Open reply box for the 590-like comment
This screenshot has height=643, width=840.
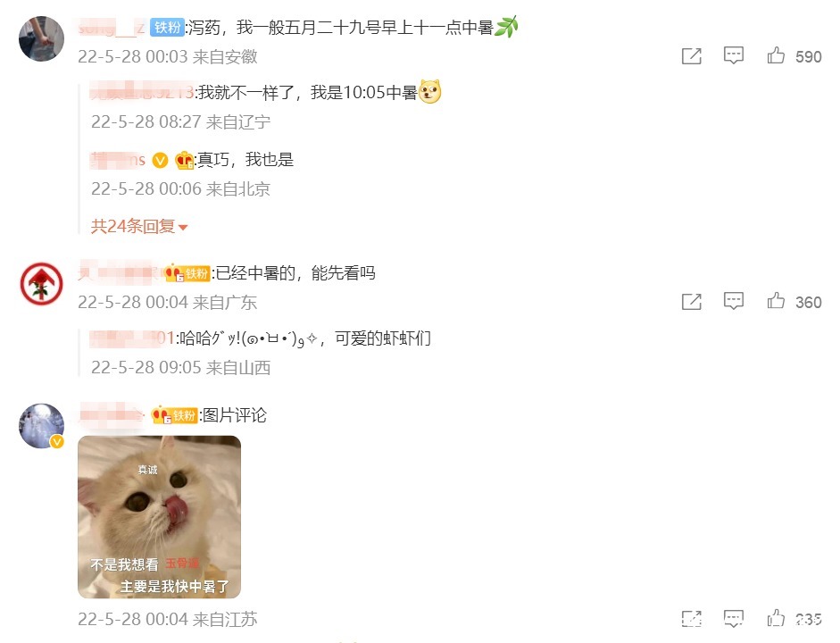click(x=734, y=55)
